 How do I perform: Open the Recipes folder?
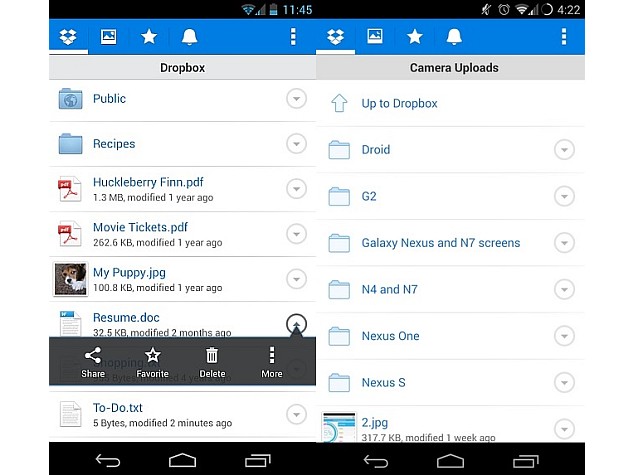coord(183,144)
